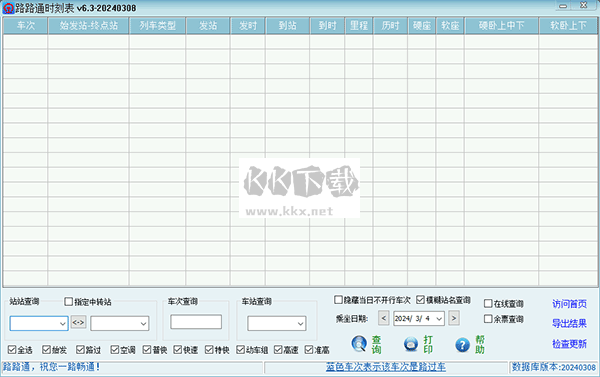Enable 在线查询 checkbox
The width and height of the screenshot is (600, 377).
click(x=488, y=304)
